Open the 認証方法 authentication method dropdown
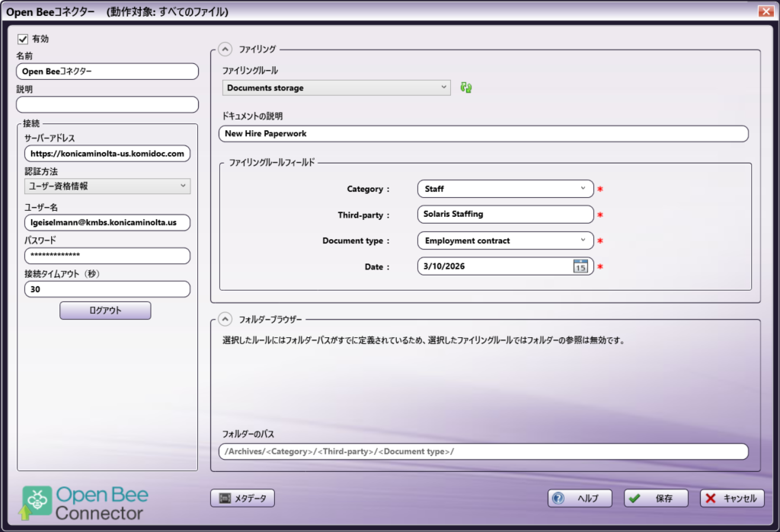Screen dimensions: 780x532 coord(183,186)
